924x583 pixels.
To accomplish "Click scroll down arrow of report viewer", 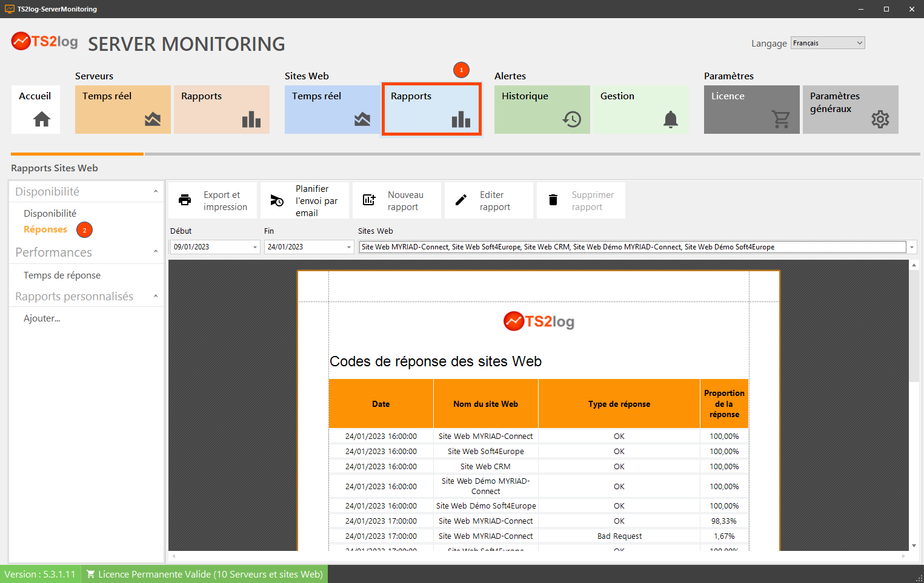I will (914, 545).
